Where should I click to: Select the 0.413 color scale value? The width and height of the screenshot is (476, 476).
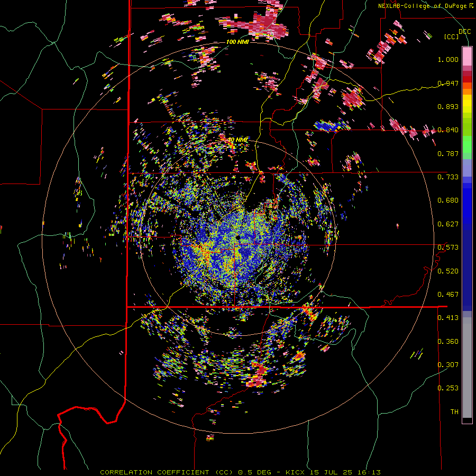tap(448, 318)
